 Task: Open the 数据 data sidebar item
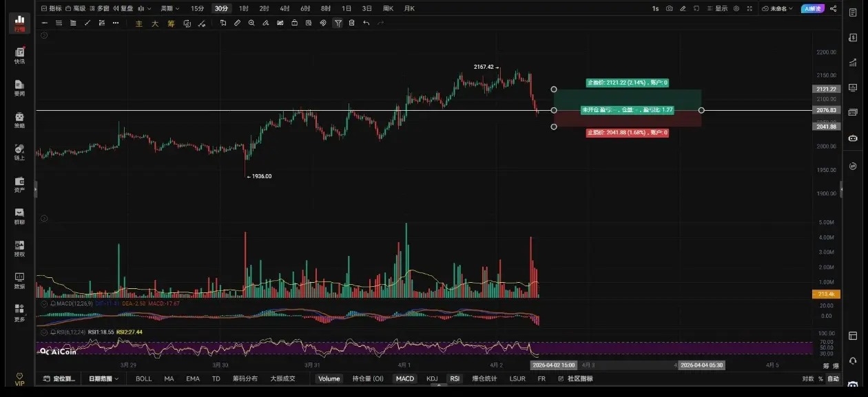click(x=19, y=281)
